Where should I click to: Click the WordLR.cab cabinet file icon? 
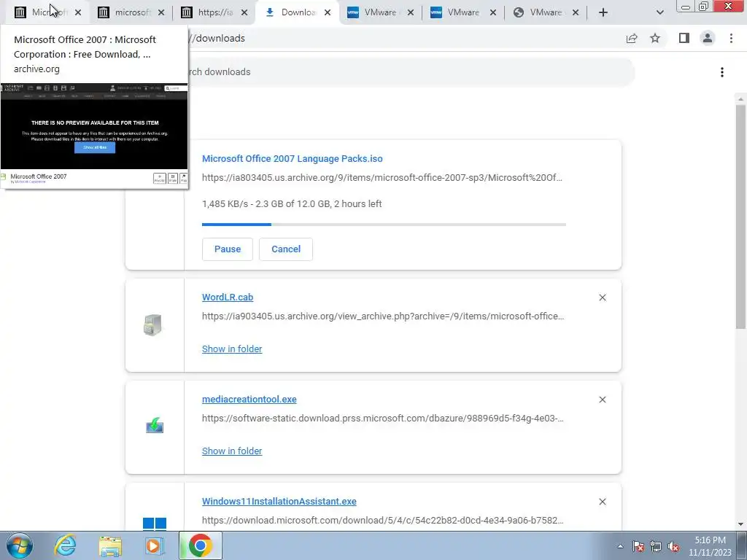point(153,325)
